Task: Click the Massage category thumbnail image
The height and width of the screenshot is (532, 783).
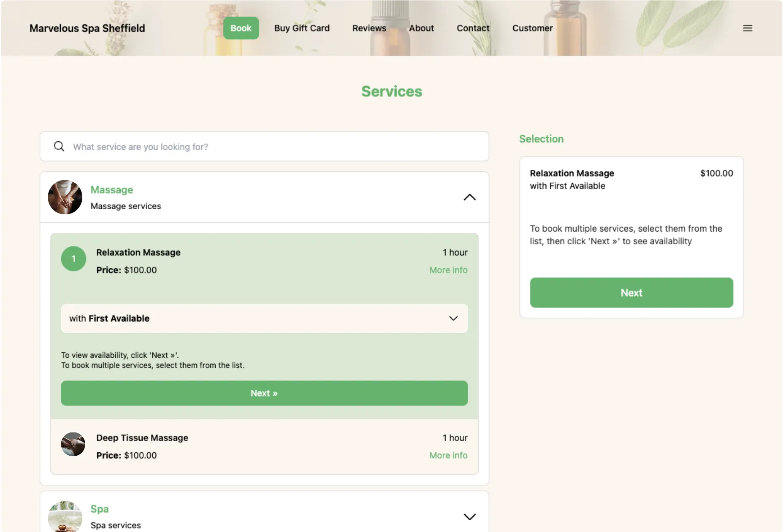Action: pos(65,197)
